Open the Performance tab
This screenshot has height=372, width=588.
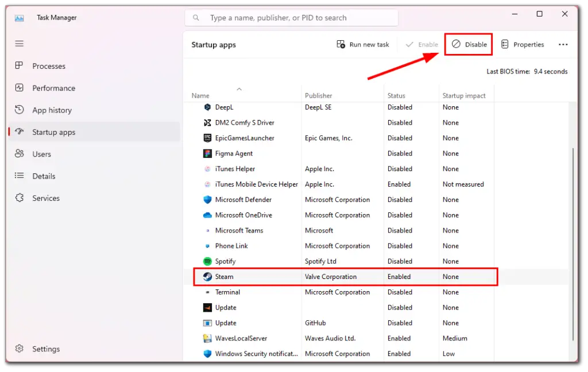coord(53,88)
